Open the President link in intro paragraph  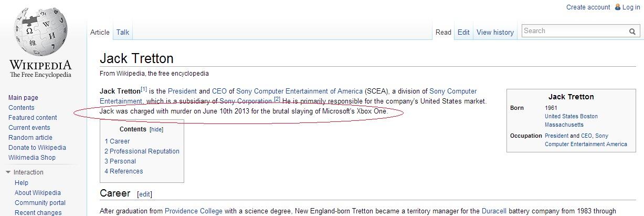pyautogui.click(x=182, y=91)
